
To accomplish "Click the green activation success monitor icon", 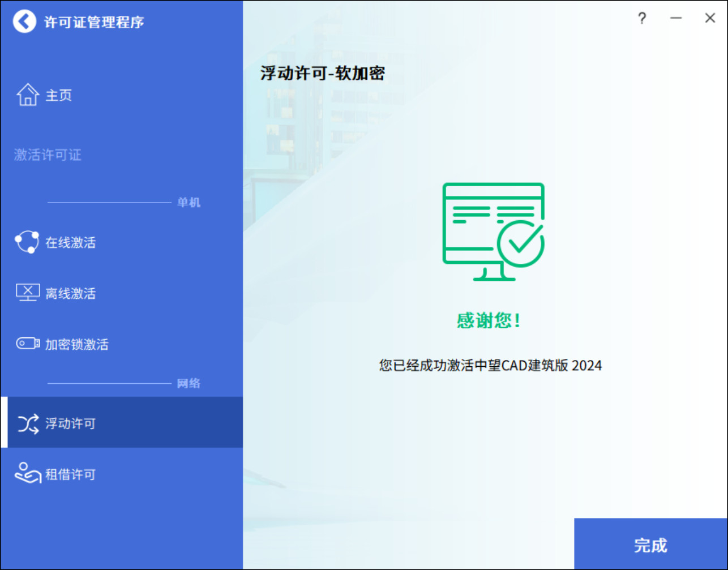I will (493, 232).
